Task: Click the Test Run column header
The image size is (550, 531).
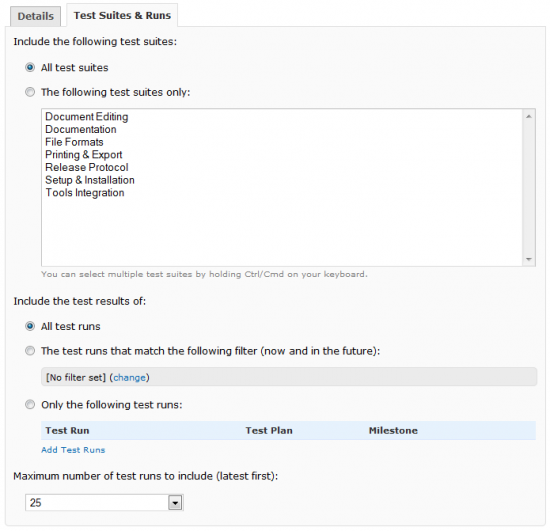Action: (67, 430)
